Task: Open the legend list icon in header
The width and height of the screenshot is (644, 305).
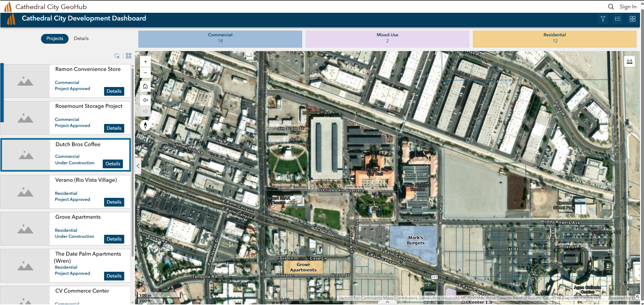Action: (618, 19)
